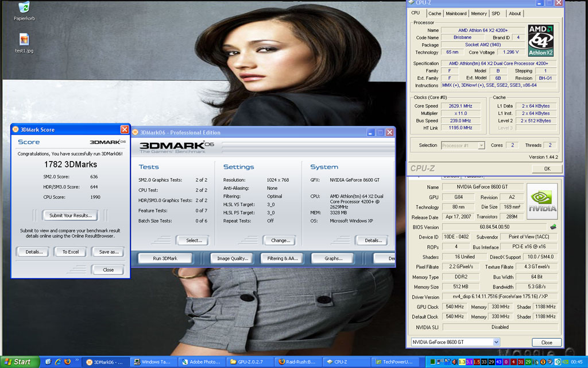
Task: Click Select button under Tests
Action: (194, 240)
